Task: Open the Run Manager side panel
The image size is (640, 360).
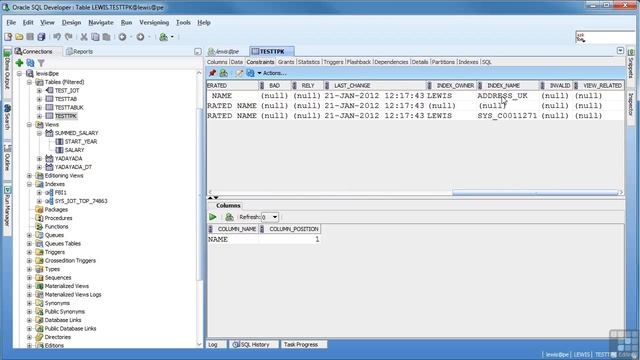Action: coord(7,206)
